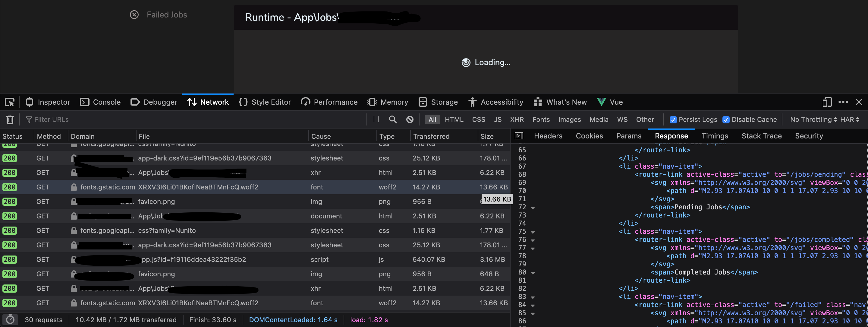
Task: Click the Filter URLs input field
Action: 195,120
